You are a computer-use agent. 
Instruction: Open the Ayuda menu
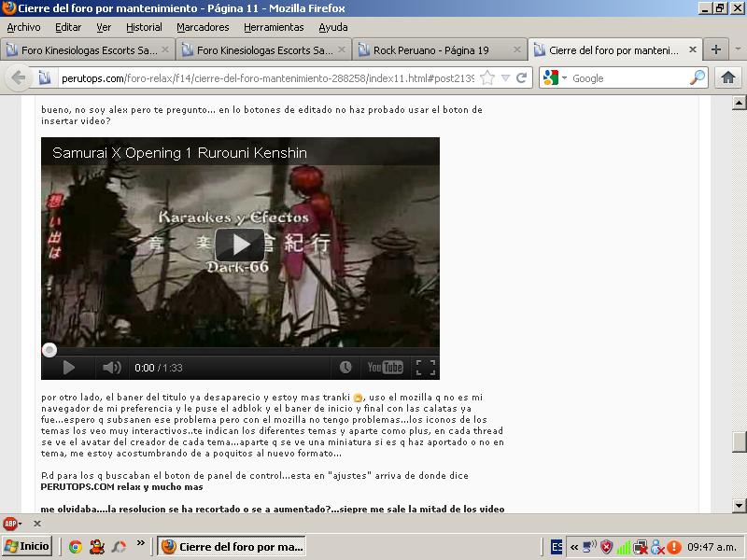point(333,27)
